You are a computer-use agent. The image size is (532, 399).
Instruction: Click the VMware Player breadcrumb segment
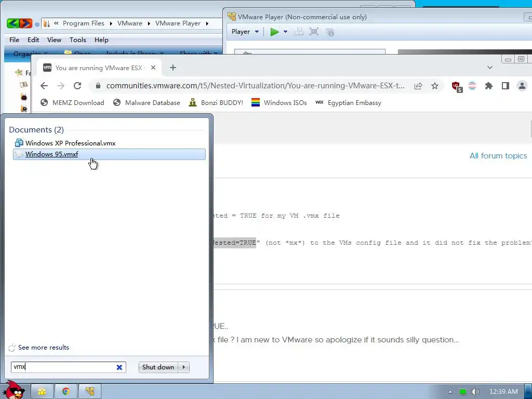178,23
